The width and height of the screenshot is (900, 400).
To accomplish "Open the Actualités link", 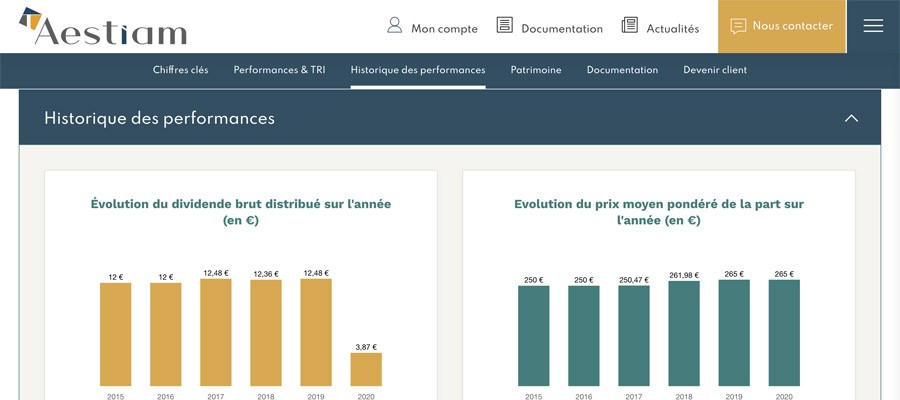I will point(673,29).
